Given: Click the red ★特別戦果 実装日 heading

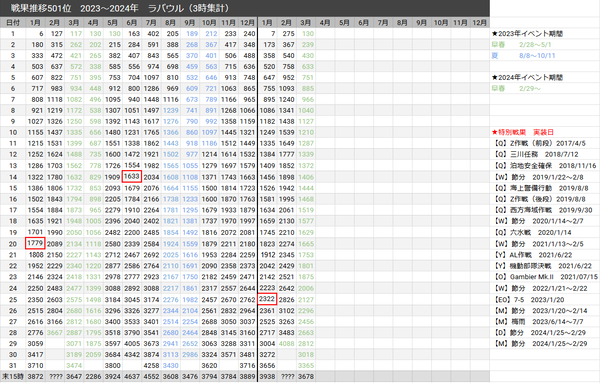Looking at the screenshot, I should 522,132.
